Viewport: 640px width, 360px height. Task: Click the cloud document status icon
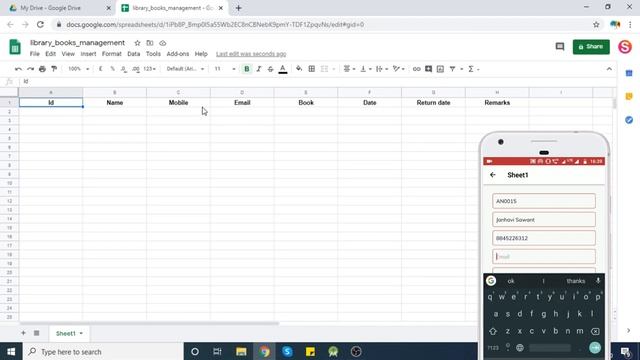click(162, 43)
